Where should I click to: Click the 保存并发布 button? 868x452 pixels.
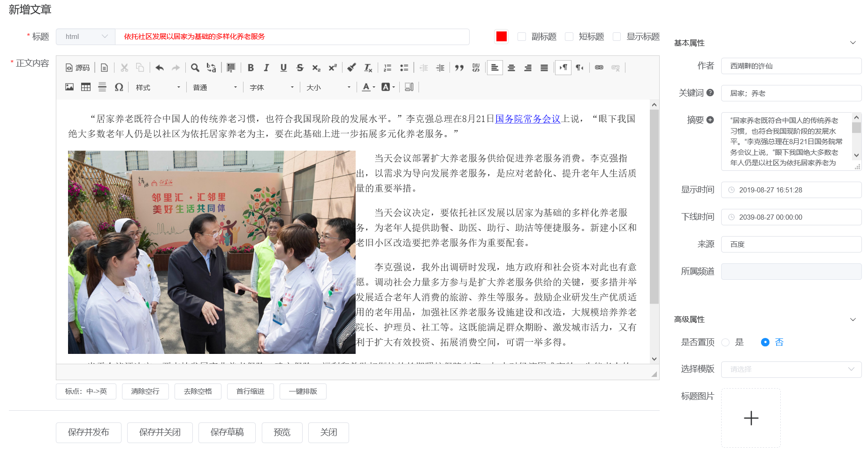tap(89, 432)
